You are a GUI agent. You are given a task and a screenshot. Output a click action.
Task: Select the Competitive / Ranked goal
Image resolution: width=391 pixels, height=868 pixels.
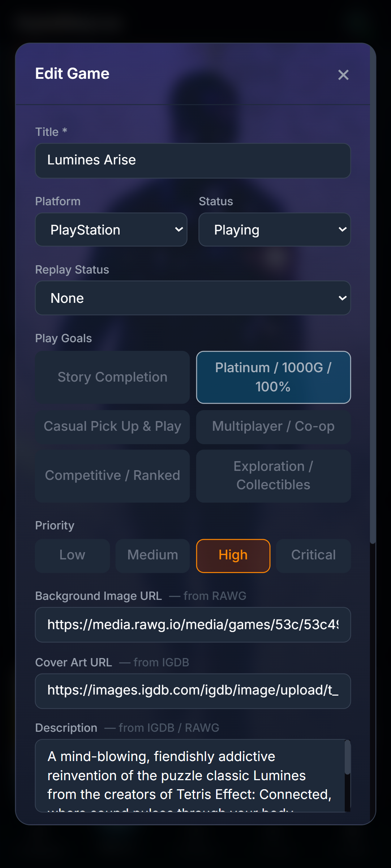click(x=112, y=476)
